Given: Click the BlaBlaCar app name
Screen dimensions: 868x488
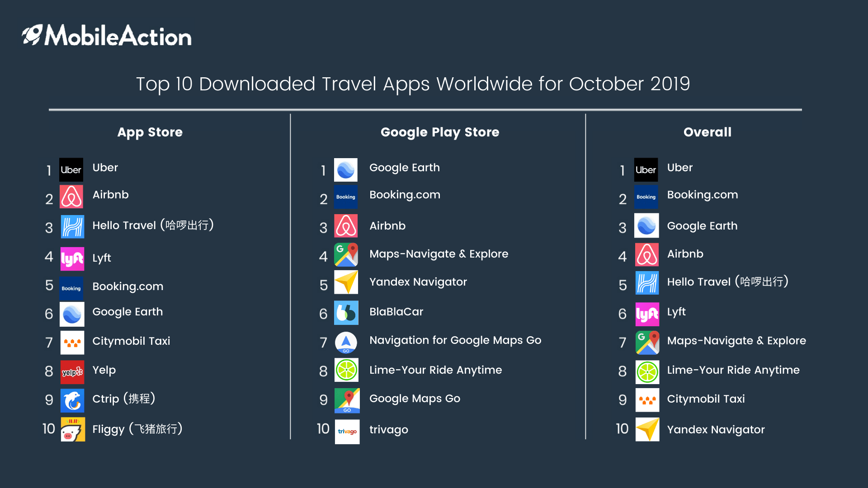Looking at the screenshot, I should tap(396, 312).
